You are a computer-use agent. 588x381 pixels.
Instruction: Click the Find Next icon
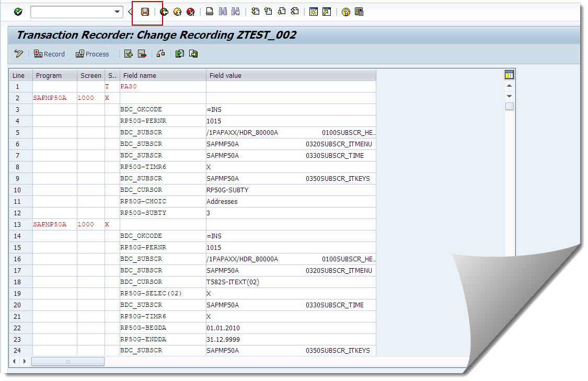tap(235, 11)
